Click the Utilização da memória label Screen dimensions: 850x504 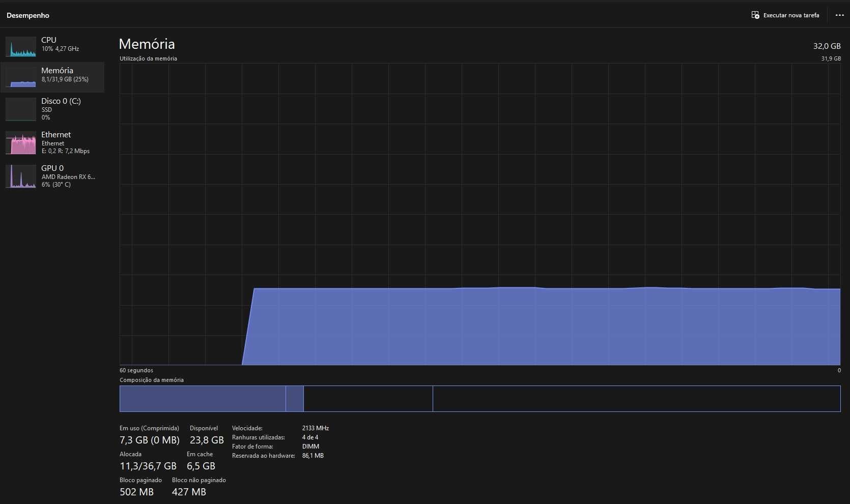click(x=148, y=58)
